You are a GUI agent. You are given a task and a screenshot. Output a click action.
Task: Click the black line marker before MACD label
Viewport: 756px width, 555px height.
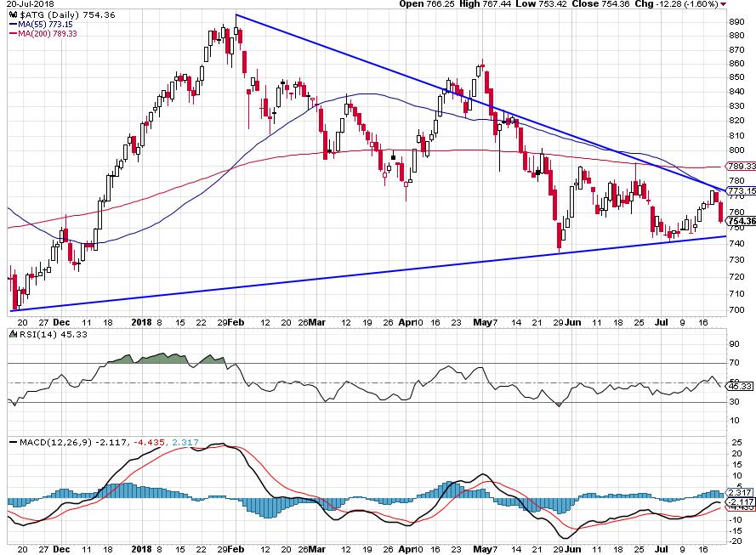point(13,442)
